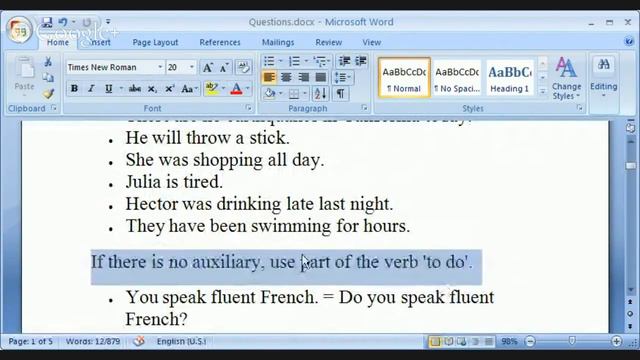Clear formatting from selection
The height and width of the screenshot is (360, 640).
click(243, 67)
